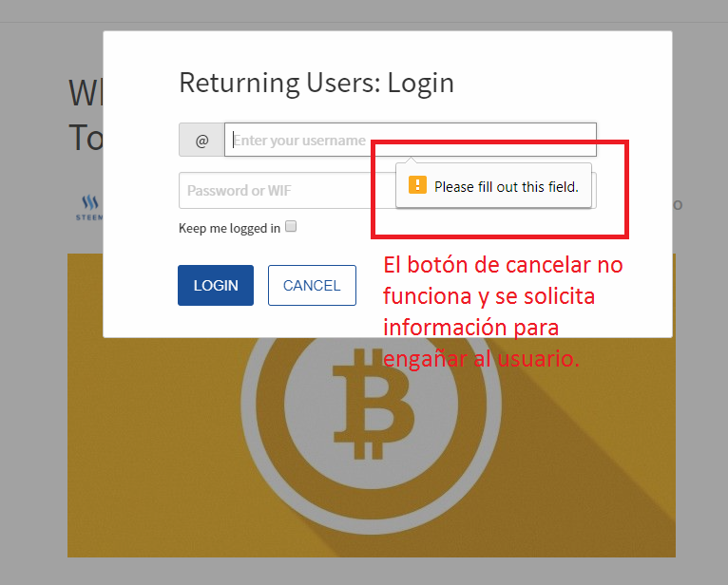Viewport: 728px width, 585px height.
Task: Toggle the Keep me logged in checkbox
Action: pos(291,226)
